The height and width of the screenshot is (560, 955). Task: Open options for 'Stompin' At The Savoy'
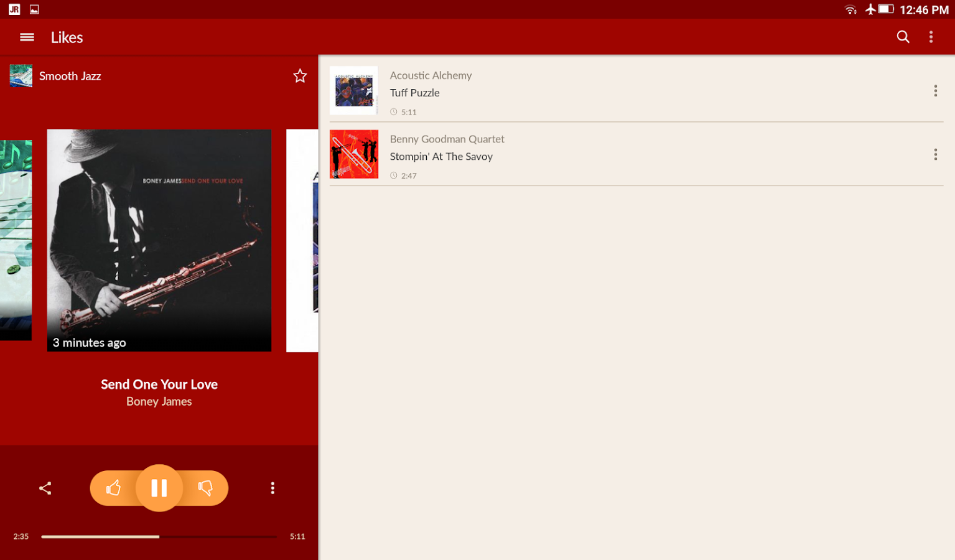(935, 154)
